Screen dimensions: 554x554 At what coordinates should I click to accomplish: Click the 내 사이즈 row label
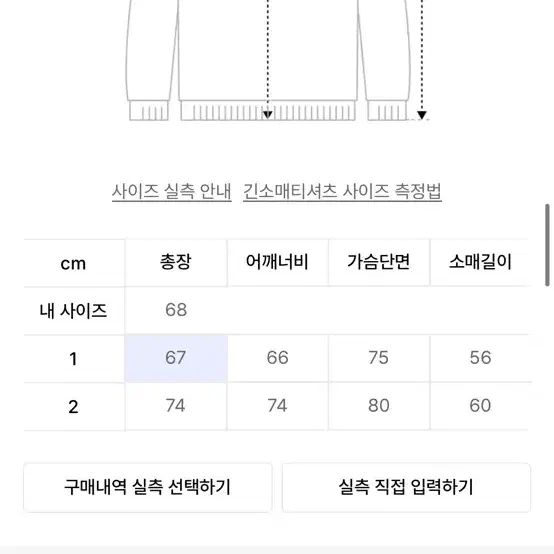point(73,311)
